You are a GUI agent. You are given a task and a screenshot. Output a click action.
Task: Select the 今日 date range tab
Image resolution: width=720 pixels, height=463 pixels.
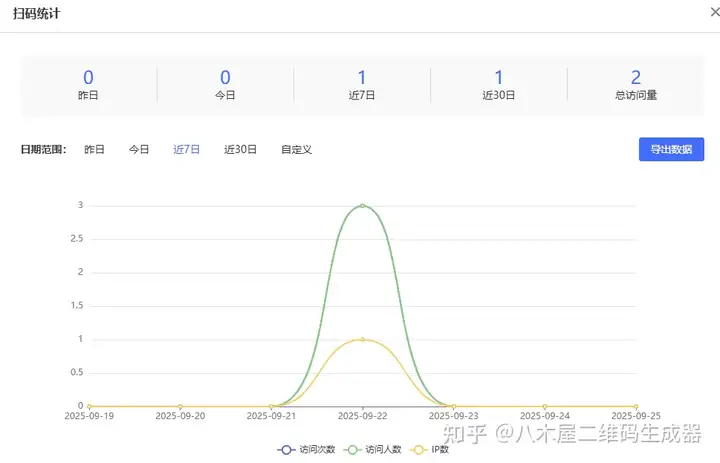click(139, 149)
